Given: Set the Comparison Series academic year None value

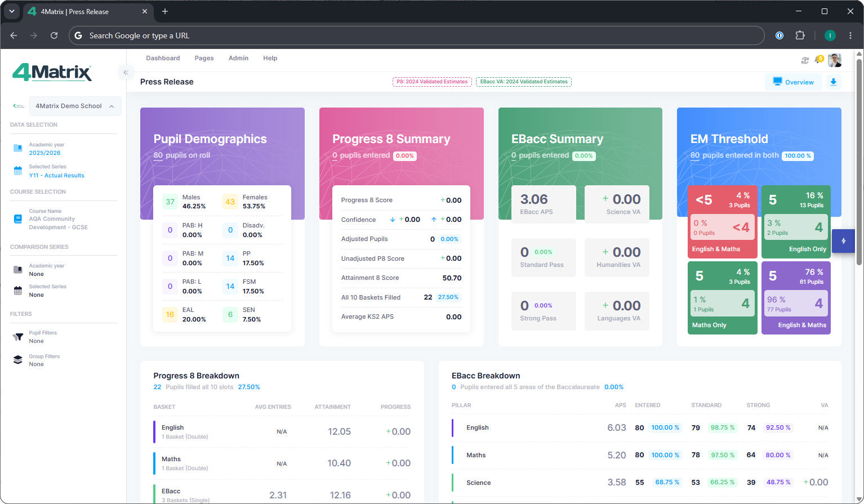Looking at the screenshot, I should [x=36, y=274].
